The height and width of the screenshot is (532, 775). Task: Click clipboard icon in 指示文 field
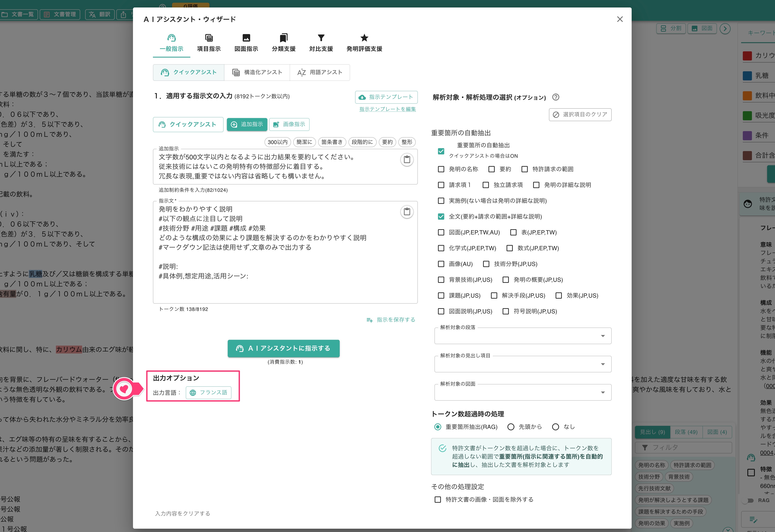coord(407,212)
